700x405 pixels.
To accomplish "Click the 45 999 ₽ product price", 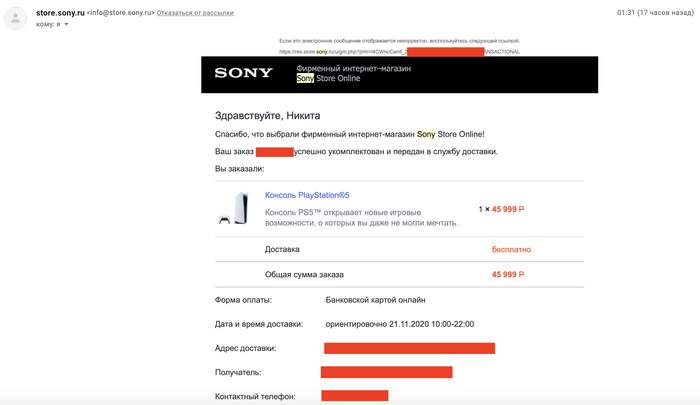I will pos(507,209).
